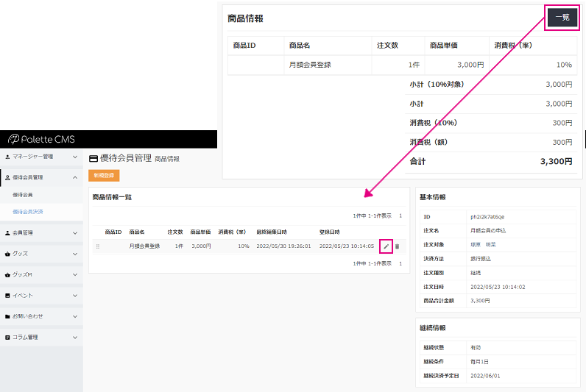Viewport: 586px width, 392px height.
Task: Click the pencil edit icon for 月額会員登録
Action: (386, 246)
